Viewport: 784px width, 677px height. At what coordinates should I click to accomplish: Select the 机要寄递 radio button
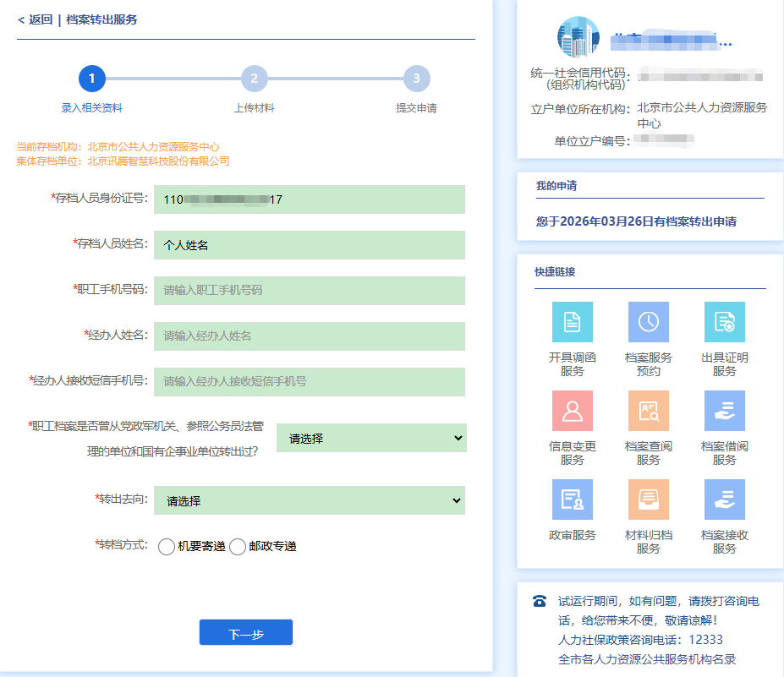point(167,547)
